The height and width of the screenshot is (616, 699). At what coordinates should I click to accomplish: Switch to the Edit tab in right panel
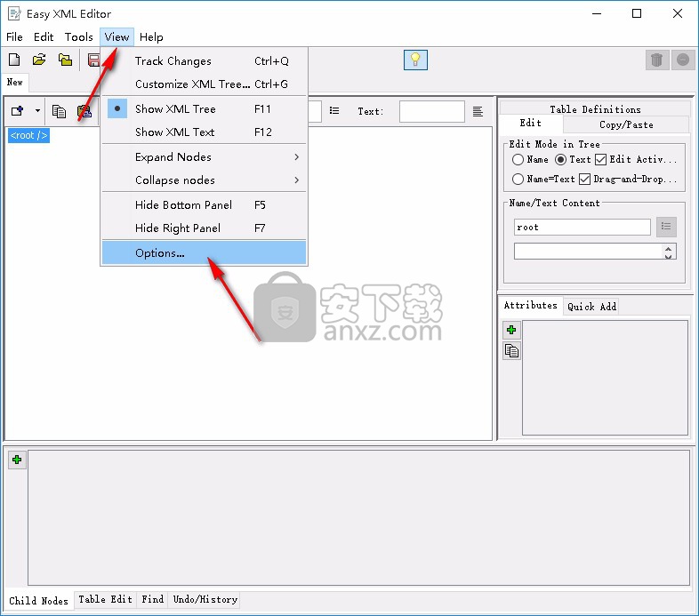pyautogui.click(x=531, y=123)
